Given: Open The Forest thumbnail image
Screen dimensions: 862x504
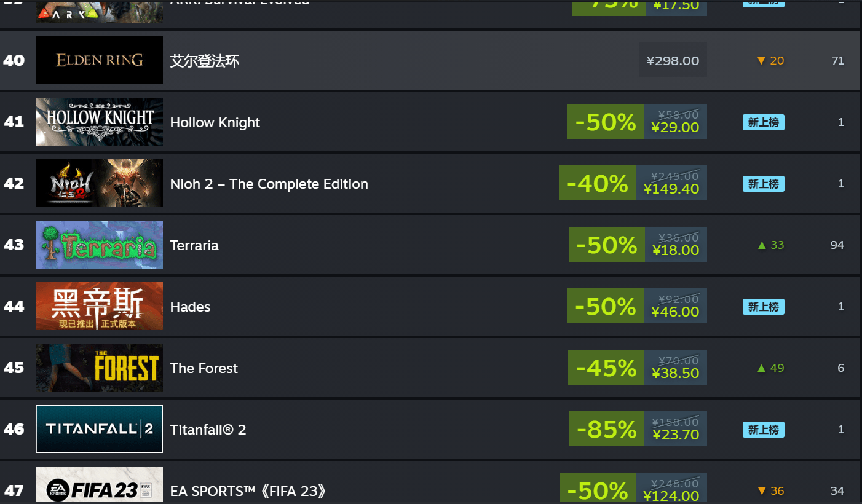Looking at the screenshot, I should click(x=99, y=368).
